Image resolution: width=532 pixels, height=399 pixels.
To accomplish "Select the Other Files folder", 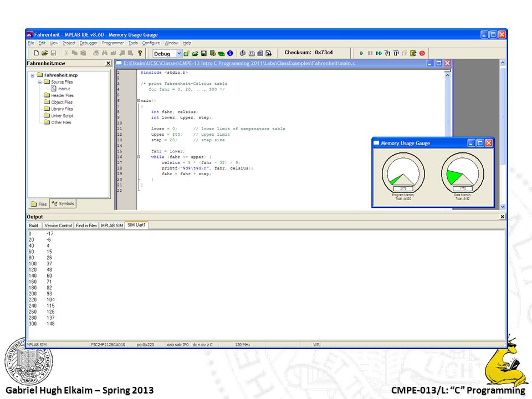I will pos(58,122).
